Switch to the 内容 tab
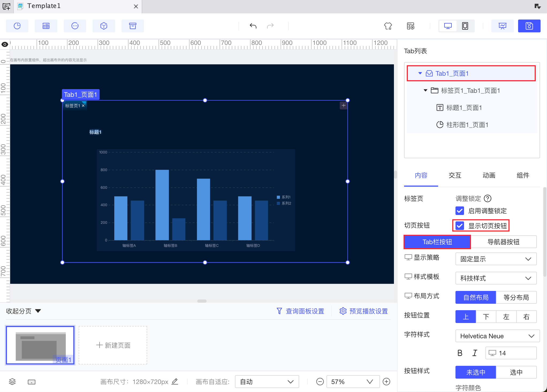This screenshot has width=547, height=392. click(x=421, y=175)
